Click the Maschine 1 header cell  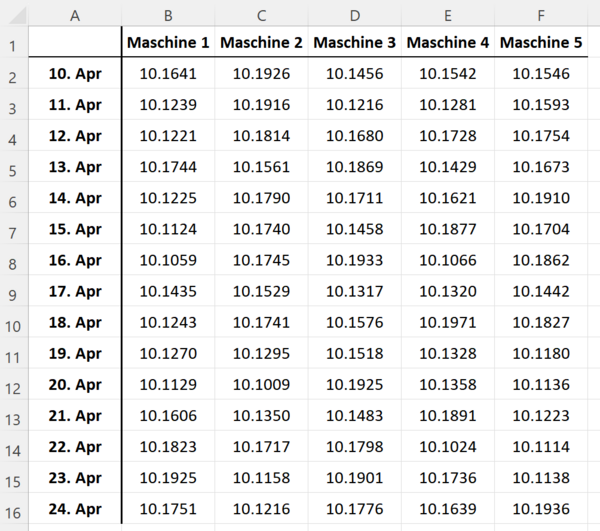point(168,42)
